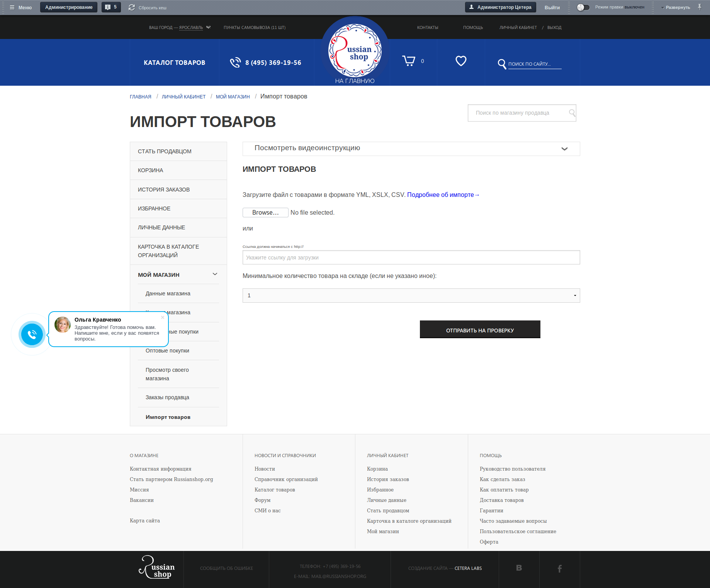Open the VK icon in the footer

coord(519,568)
